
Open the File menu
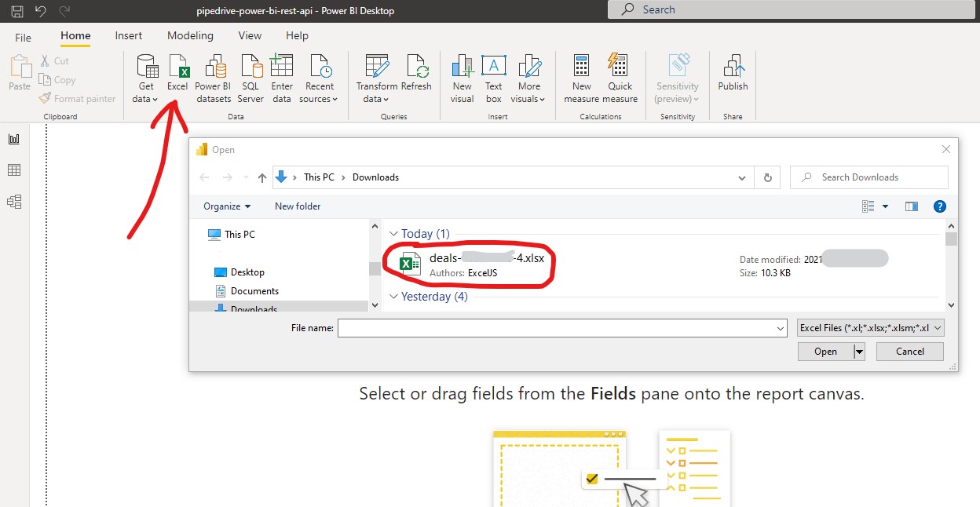click(24, 37)
